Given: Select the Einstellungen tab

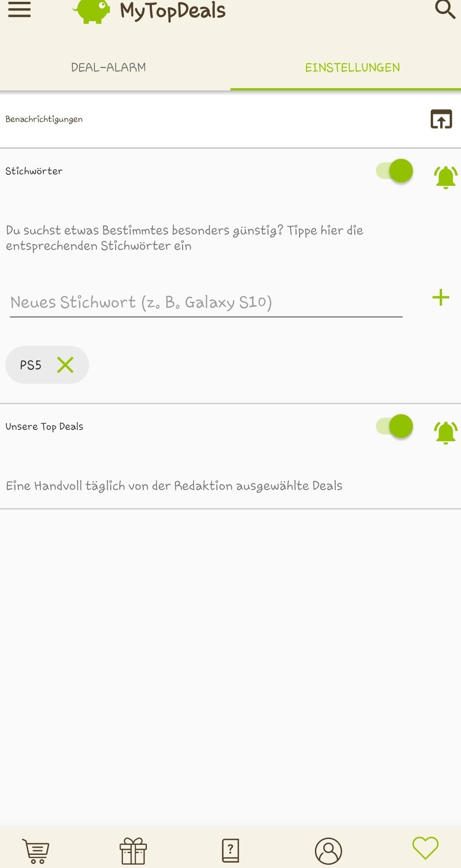Looking at the screenshot, I should (x=353, y=68).
